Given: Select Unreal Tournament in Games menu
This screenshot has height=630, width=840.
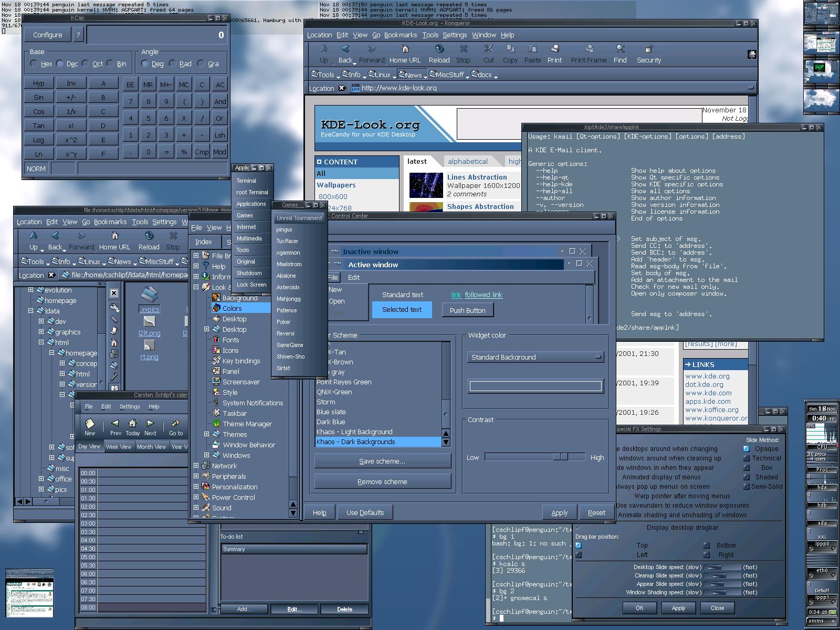Looking at the screenshot, I should [299, 218].
